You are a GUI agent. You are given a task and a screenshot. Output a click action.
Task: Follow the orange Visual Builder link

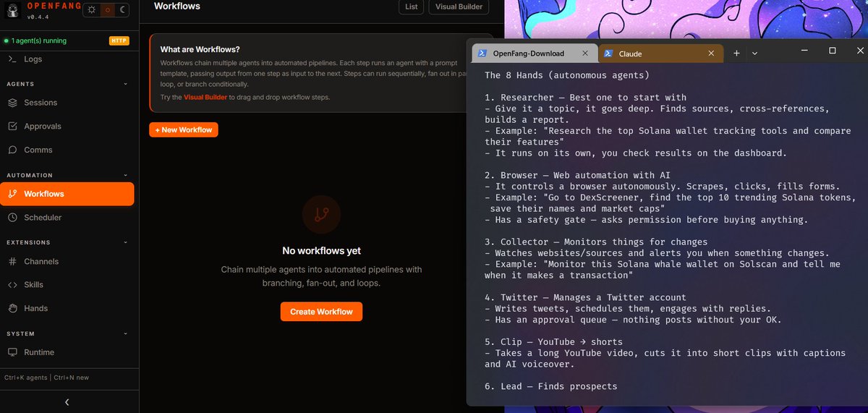coord(205,97)
